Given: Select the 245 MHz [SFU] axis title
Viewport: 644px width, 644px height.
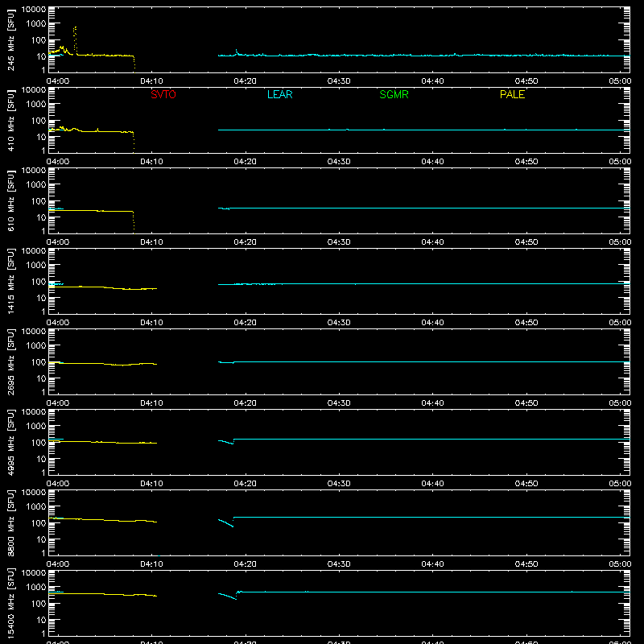Looking at the screenshot, I should coord(11,39).
